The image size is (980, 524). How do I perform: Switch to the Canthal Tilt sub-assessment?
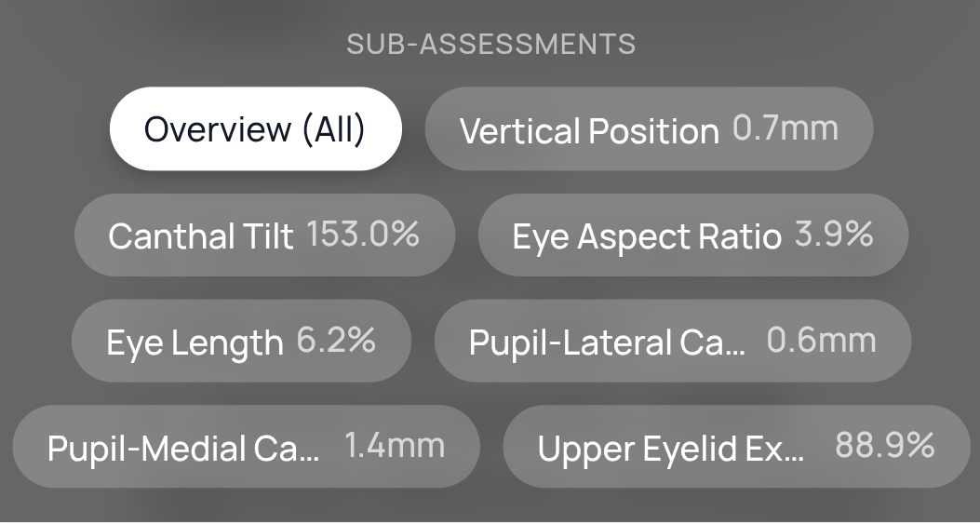tap(200, 235)
